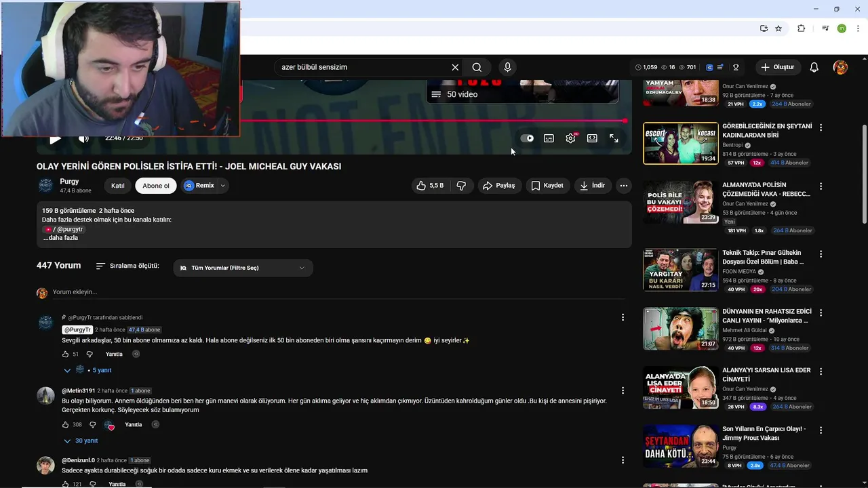Expand the 30 yanıt replies
Viewport: 868px width, 488px height.
(81, 441)
